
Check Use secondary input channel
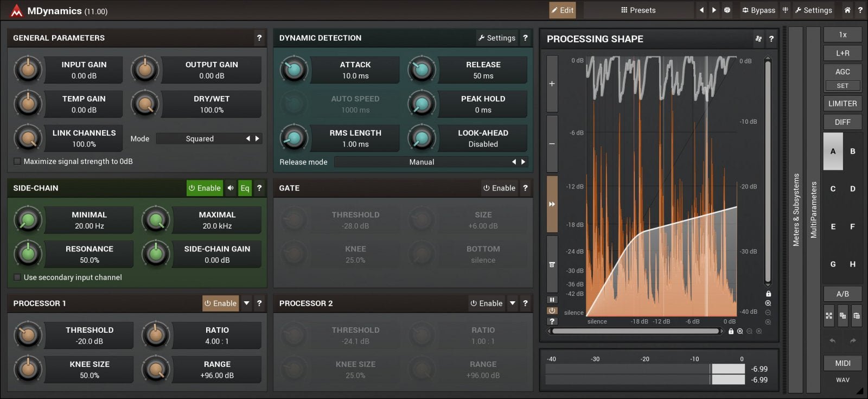click(17, 277)
